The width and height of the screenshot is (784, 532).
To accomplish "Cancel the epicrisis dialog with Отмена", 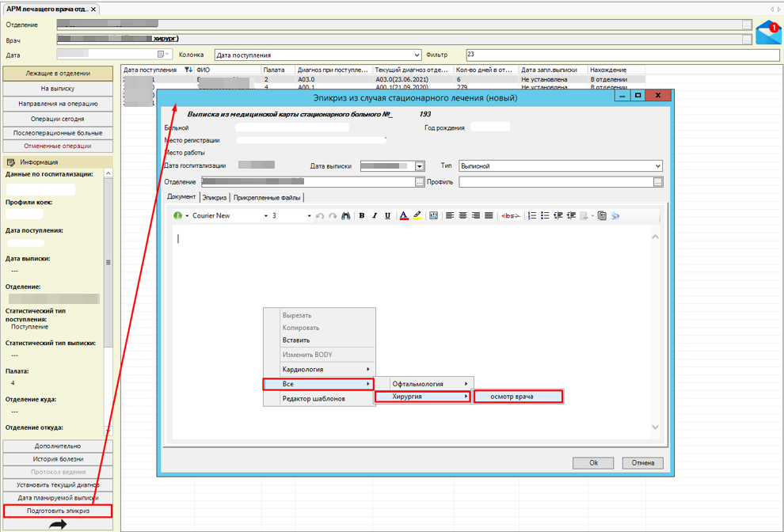I will pos(642,463).
